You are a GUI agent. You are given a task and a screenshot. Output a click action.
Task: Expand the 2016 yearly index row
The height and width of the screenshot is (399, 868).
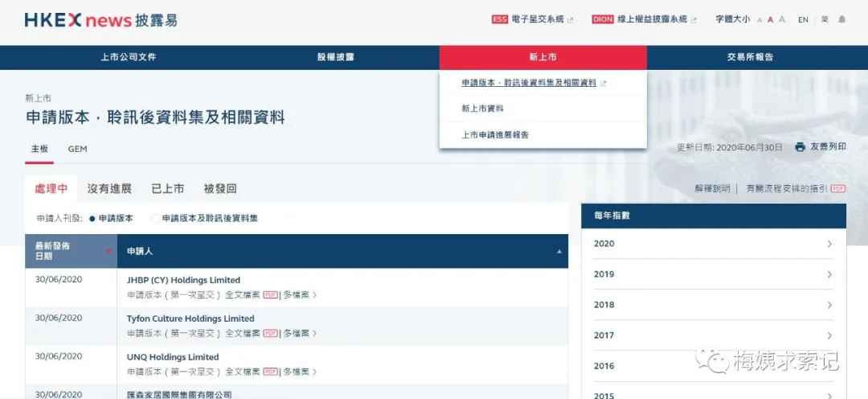(x=714, y=366)
